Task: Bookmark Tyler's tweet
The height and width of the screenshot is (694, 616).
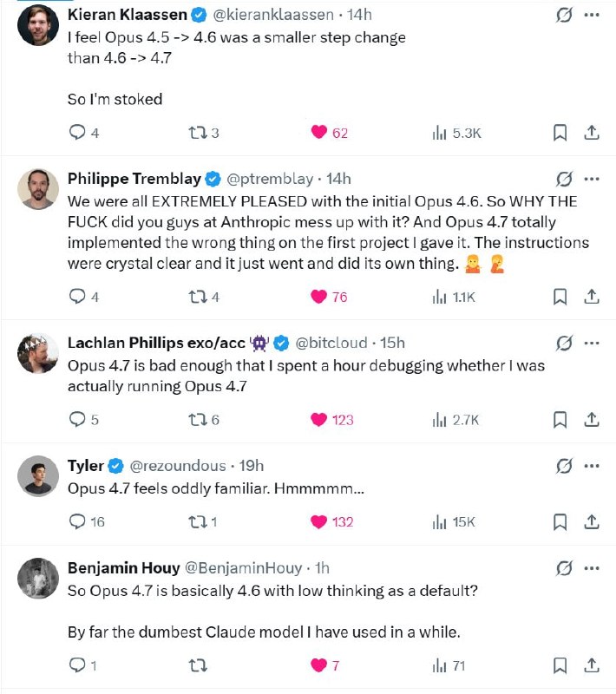Action: point(560,521)
